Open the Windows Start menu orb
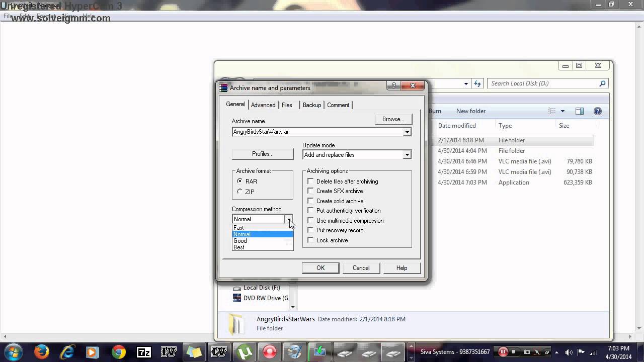The width and height of the screenshot is (644, 362). (13, 351)
